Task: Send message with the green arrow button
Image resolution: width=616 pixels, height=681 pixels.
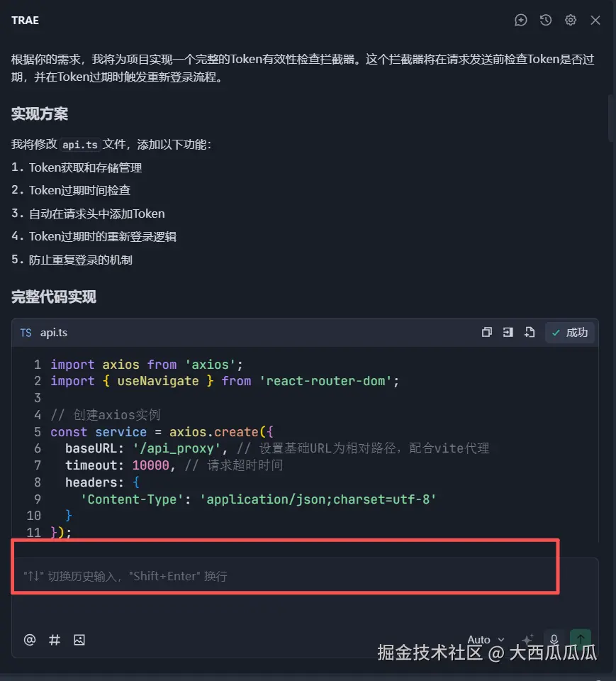Action: pyautogui.click(x=581, y=638)
